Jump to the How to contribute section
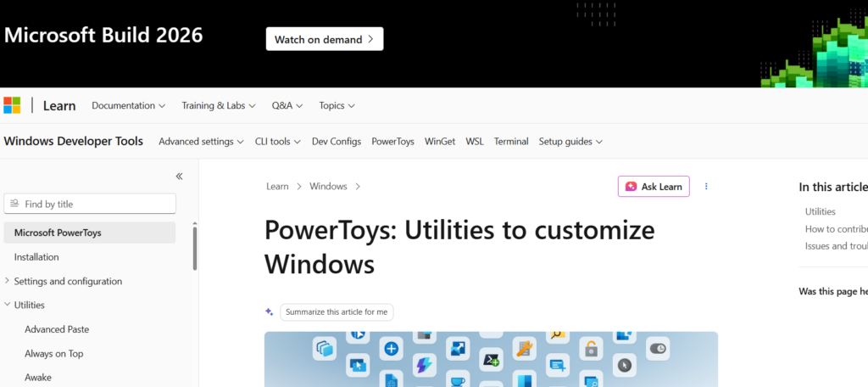 click(836, 229)
